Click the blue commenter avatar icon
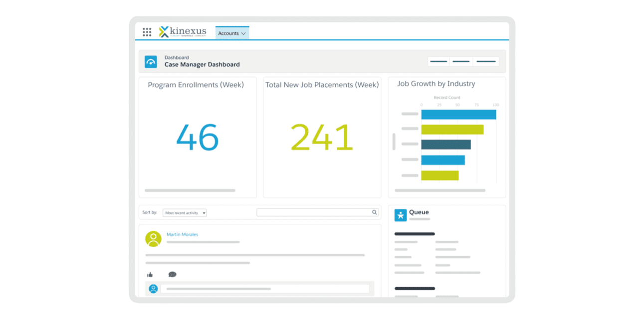This screenshot has width=644, height=319. coord(153,289)
